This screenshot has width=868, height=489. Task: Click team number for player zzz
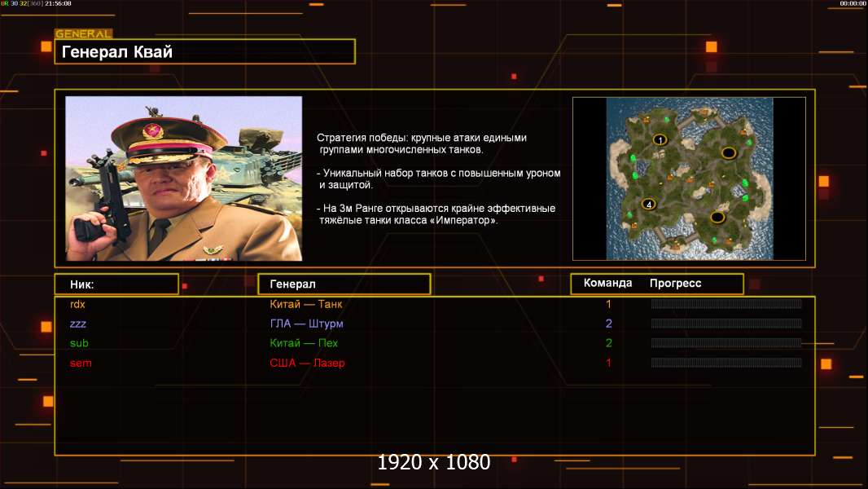pos(609,324)
